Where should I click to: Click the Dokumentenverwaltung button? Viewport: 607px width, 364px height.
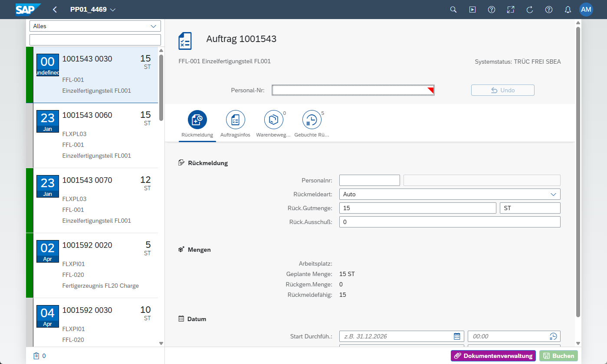pos(493,356)
